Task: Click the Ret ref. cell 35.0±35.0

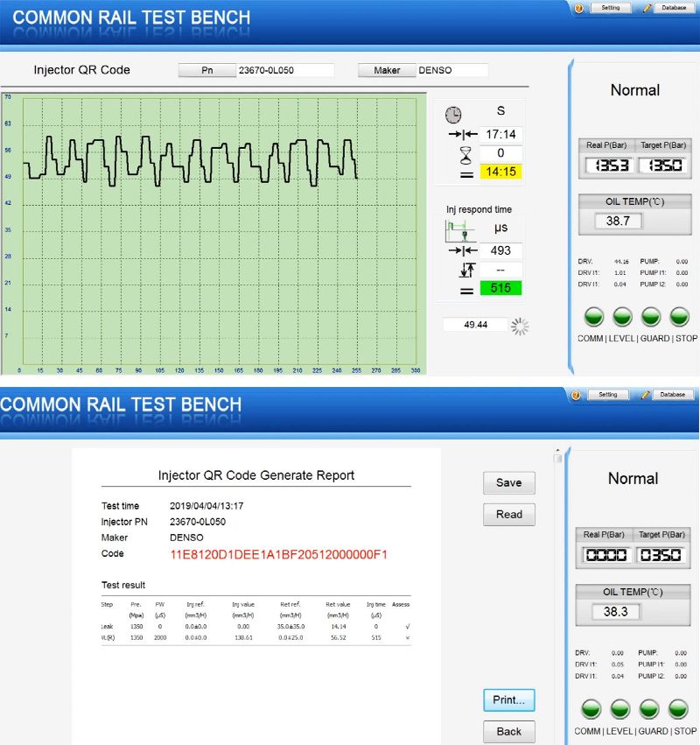Action: 290,627
